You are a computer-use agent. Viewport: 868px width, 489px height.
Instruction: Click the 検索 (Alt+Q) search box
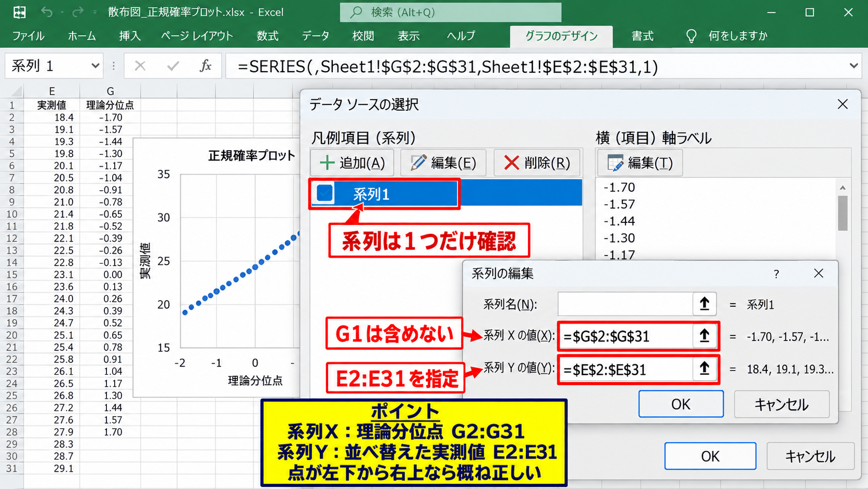click(x=451, y=12)
